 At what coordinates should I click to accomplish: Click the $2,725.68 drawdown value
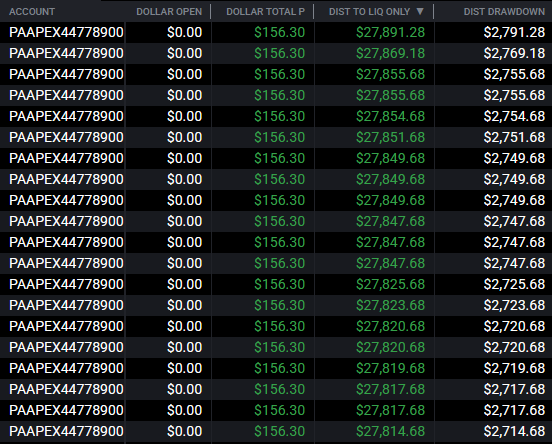click(514, 284)
